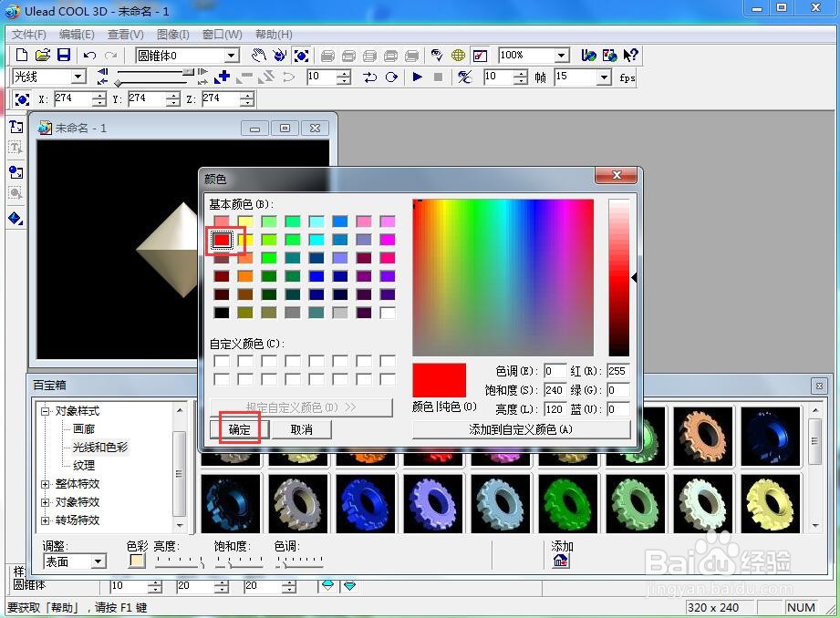Select the Insert text tool in left toolbar

[x=16, y=127]
